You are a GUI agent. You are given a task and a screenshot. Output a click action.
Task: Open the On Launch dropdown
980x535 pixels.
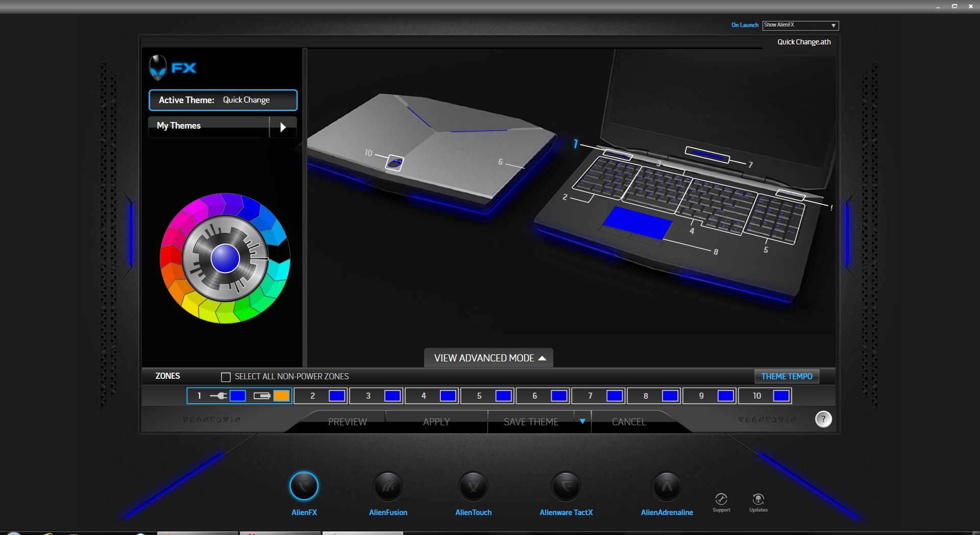[800, 25]
